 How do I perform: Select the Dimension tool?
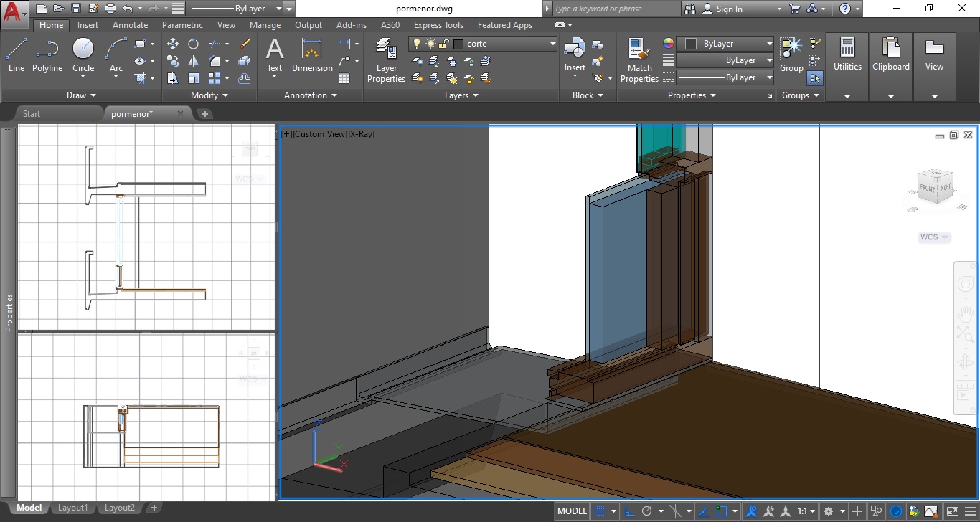[312, 55]
